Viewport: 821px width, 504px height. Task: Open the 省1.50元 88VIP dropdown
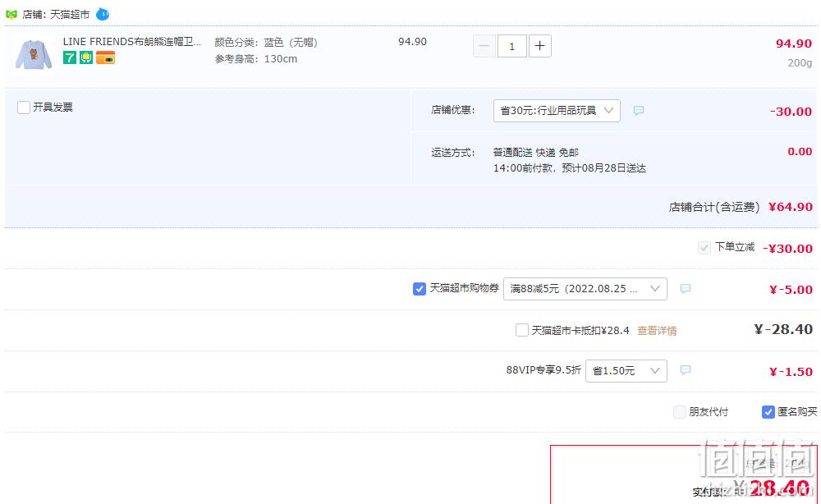[x=626, y=370]
